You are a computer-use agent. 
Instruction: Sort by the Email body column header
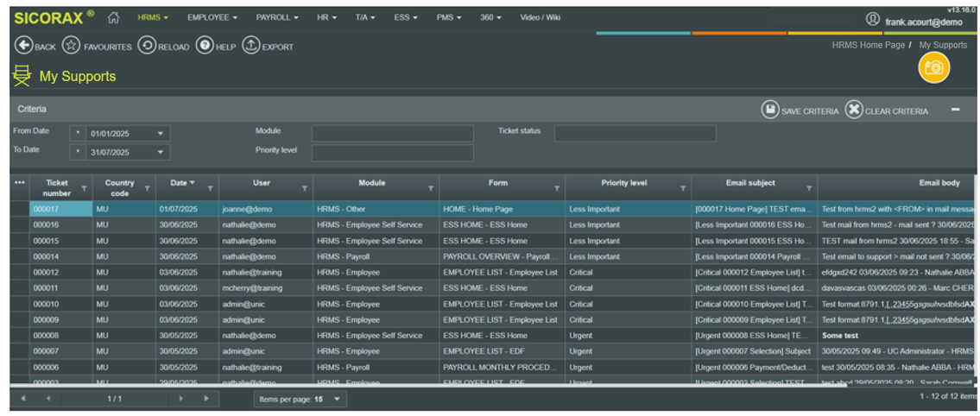939,183
